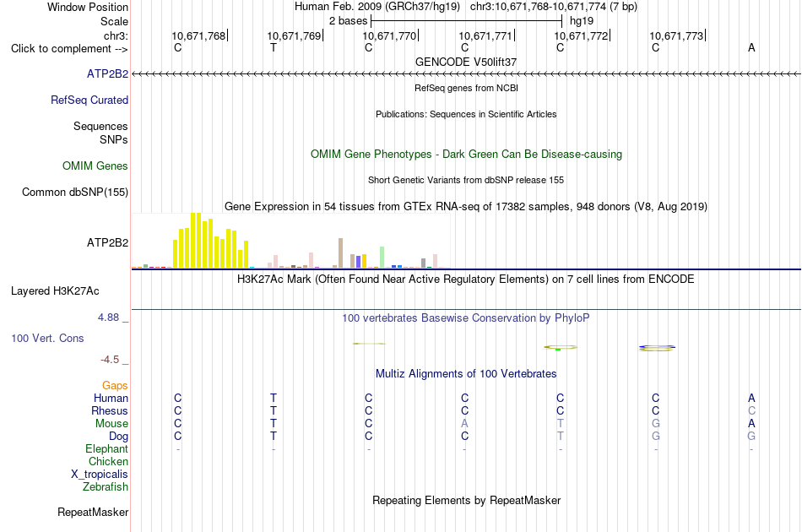Open the 100 Vert. Cons track label
Viewport: 802px width, 532px height.
click(47, 338)
